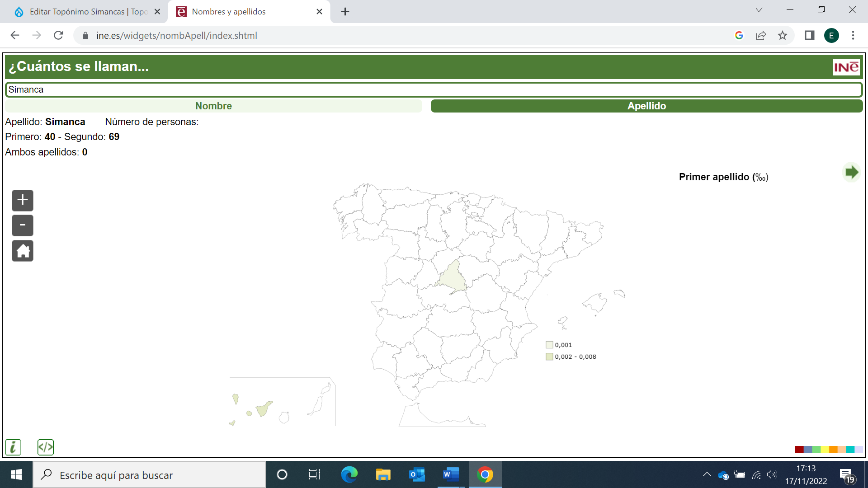Open Microsoft Word from the taskbar
The width and height of the screenshot is (868, 488).
click(x=451, y=474)
